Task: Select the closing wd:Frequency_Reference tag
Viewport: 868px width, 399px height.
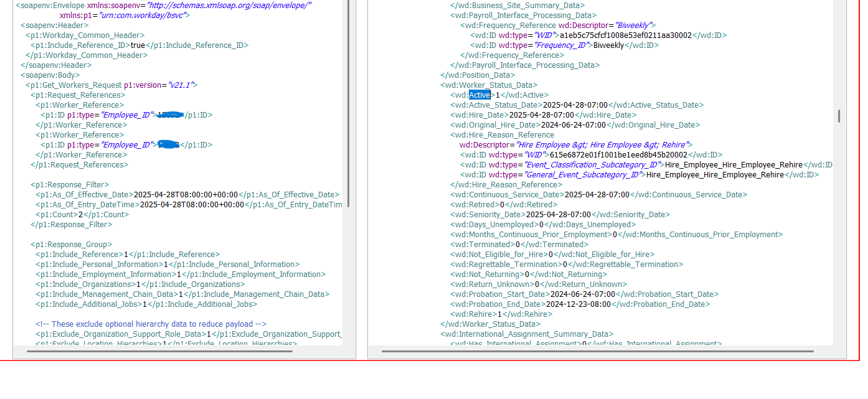Action: pyautogui.click(x=512, y=55)
